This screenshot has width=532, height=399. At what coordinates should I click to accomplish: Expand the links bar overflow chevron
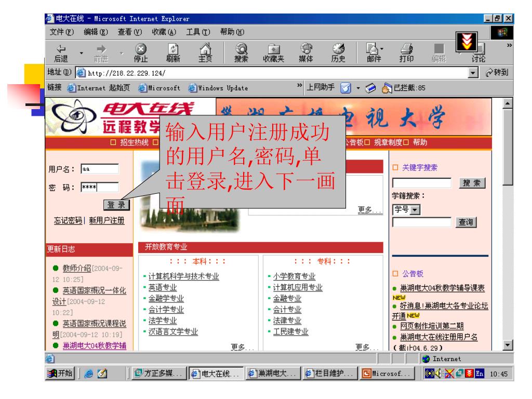(299, 85)
